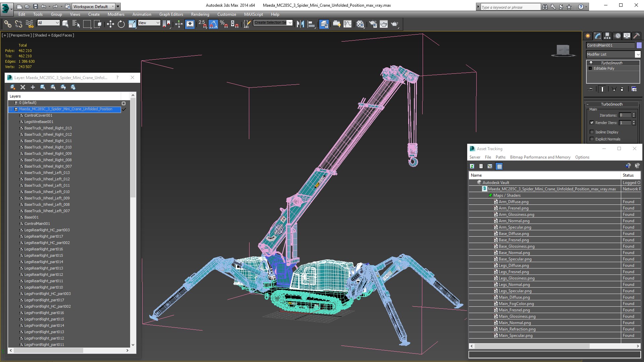Enable Isoline Display checkbox

click(592, 132)
